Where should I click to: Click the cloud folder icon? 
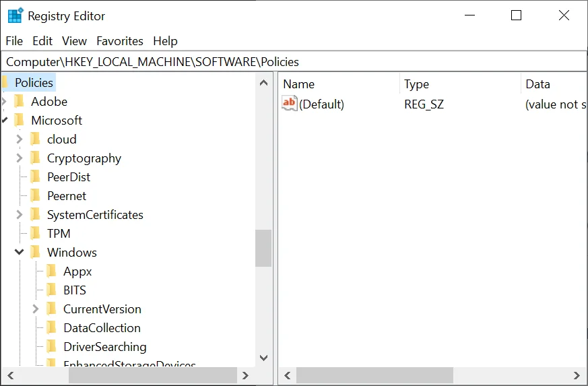[x=35, y=139]
